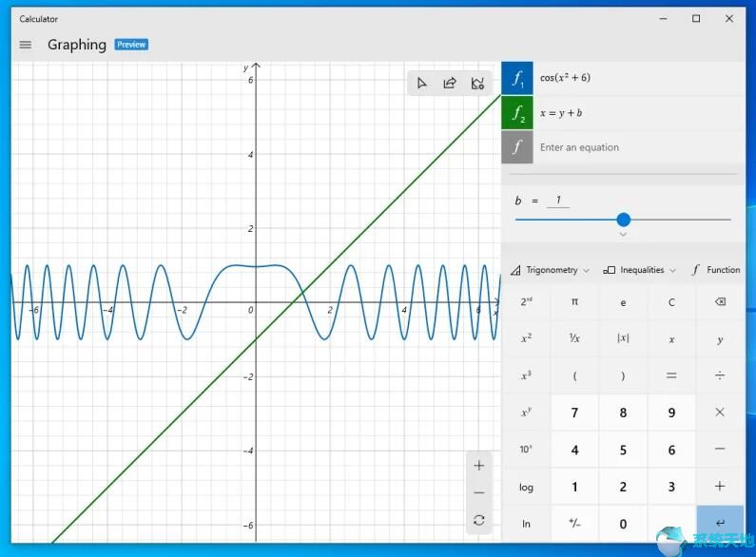Click the 10 to the x key
Screen dimensions: 756x557
[526, 450]
